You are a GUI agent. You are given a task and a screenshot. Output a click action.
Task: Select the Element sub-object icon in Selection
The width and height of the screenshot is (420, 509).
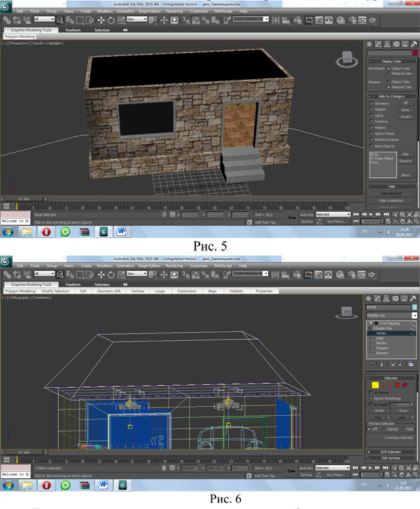point(405,385)
